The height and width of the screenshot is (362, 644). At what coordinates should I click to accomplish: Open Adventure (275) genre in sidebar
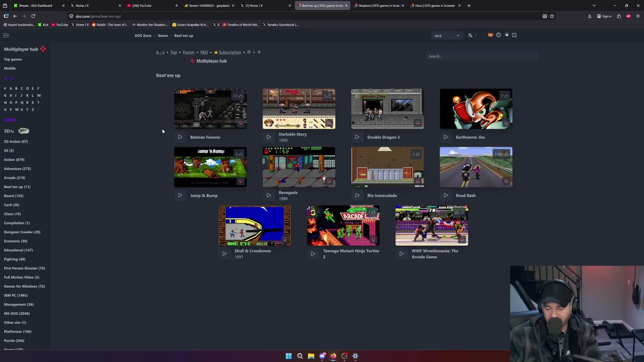click(x=18, y=169)
